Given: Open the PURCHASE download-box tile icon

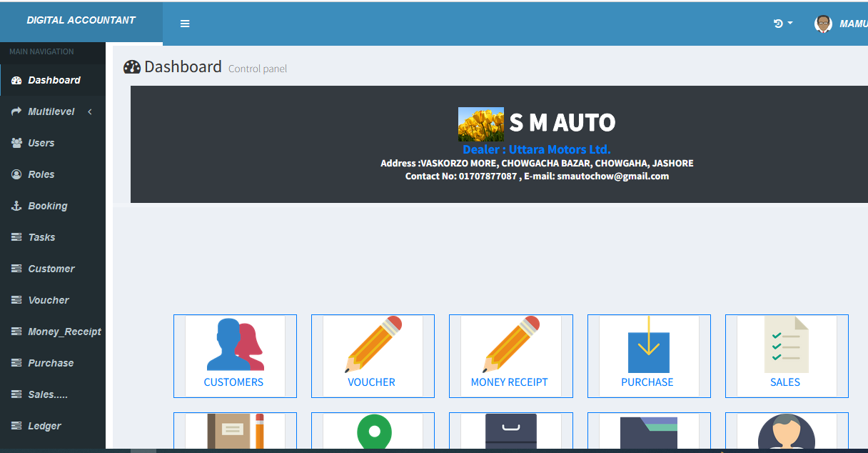Looking at the screenshot, I should tap(648, 345).
